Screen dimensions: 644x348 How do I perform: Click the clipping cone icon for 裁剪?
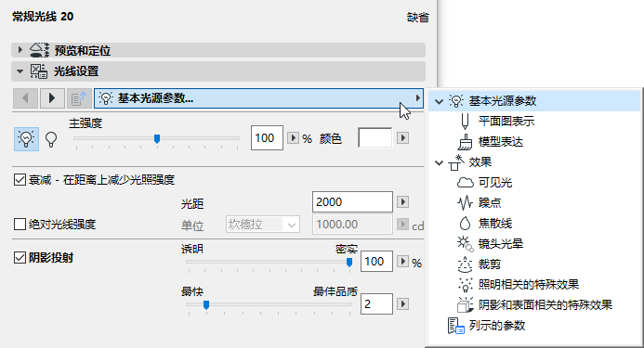click(x=465, y=264)
